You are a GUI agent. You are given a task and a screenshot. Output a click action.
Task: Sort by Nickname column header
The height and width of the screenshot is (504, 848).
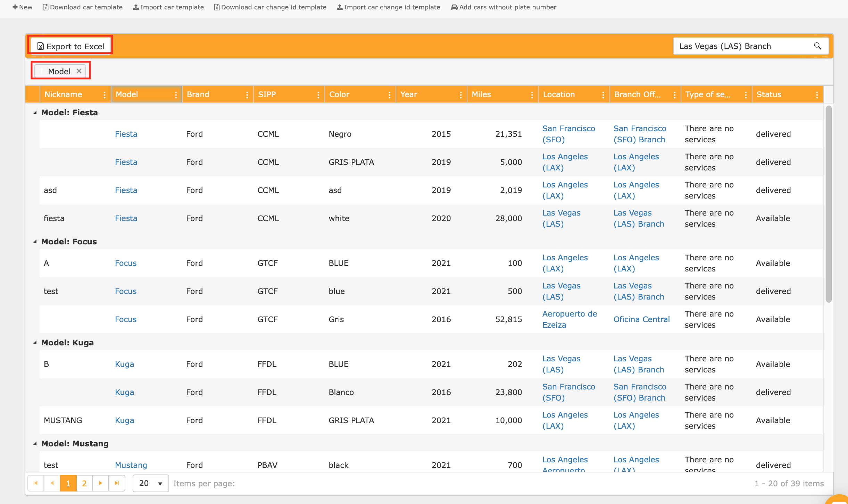coord(63,94)
